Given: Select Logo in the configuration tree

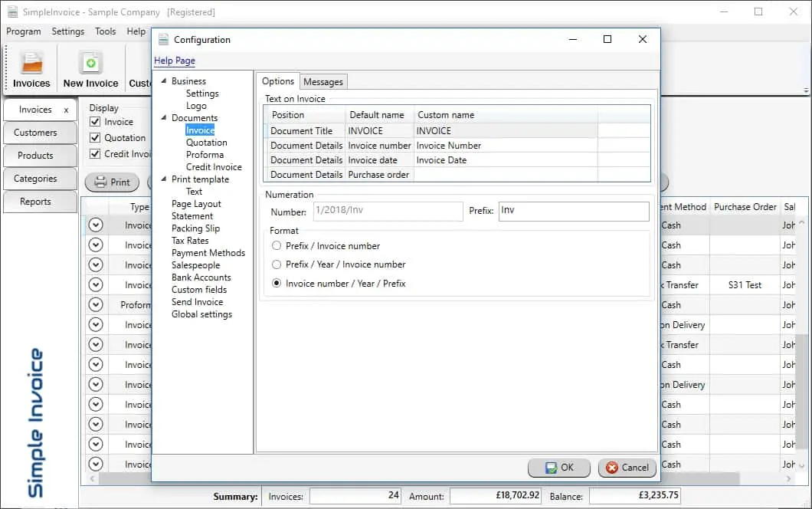Looking at the screenshot, I should point(196,106).
